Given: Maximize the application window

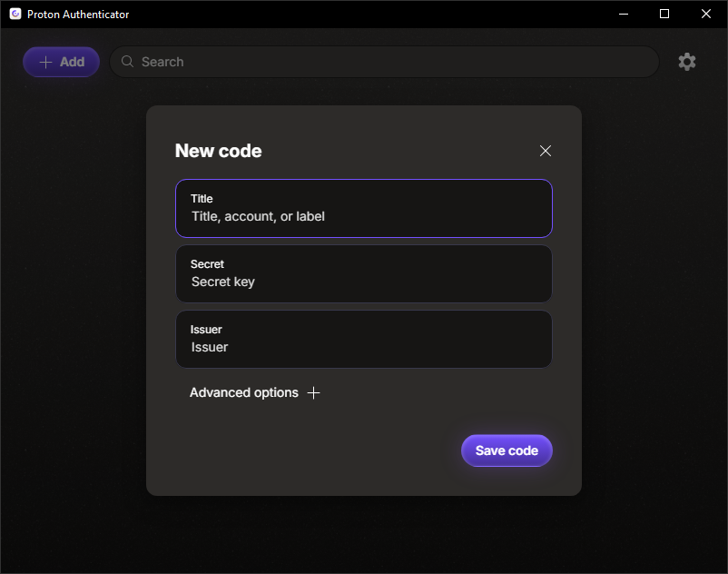Looking at the screenshot, I should click(664, 14).
